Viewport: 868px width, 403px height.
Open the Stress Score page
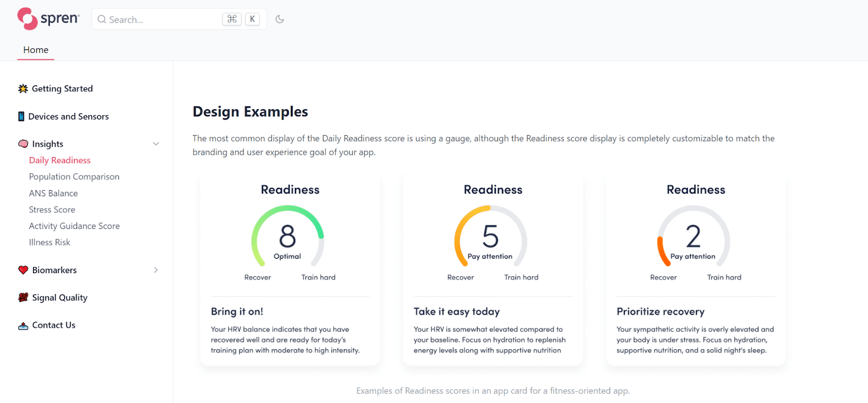click(x=52, y=209)
